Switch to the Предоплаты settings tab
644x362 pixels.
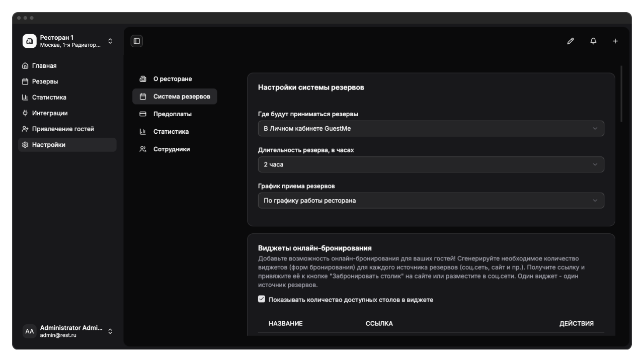(x=172, y=114)
